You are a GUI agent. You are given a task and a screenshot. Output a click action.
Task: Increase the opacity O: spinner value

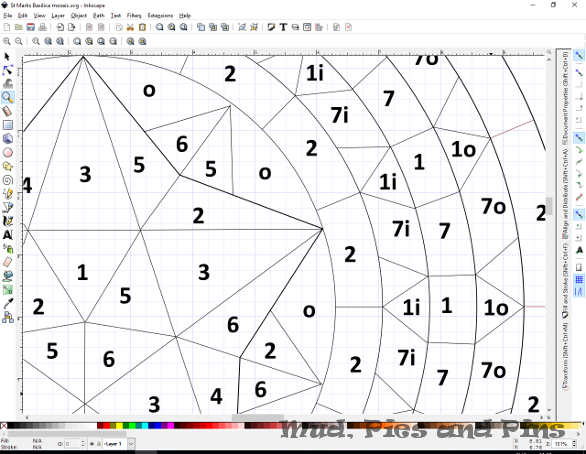(x=83, y=442)
